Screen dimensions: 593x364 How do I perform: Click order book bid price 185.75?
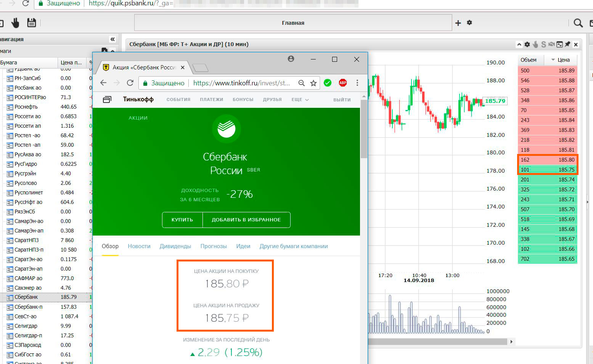(x=566, y=170)
